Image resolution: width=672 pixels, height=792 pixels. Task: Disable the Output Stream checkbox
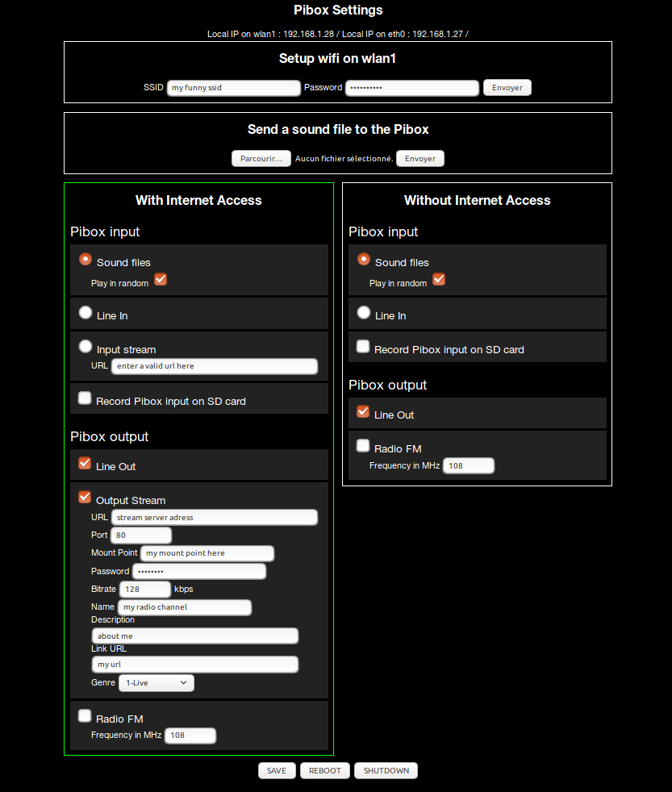coord(85,498)
